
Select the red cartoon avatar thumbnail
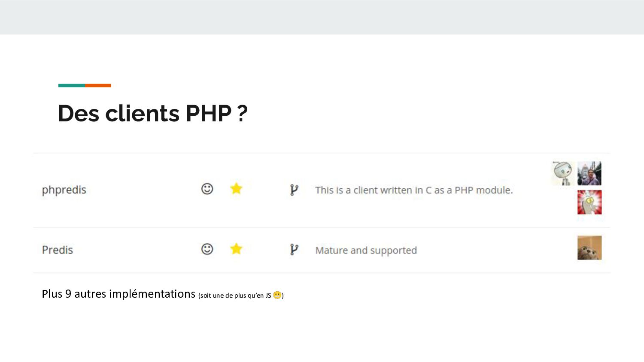coord(589,202)
